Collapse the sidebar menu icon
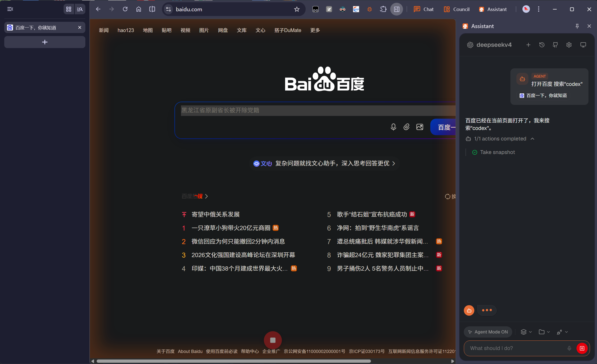This screenshot has height=364, width=597. click(x=10, y=9)
